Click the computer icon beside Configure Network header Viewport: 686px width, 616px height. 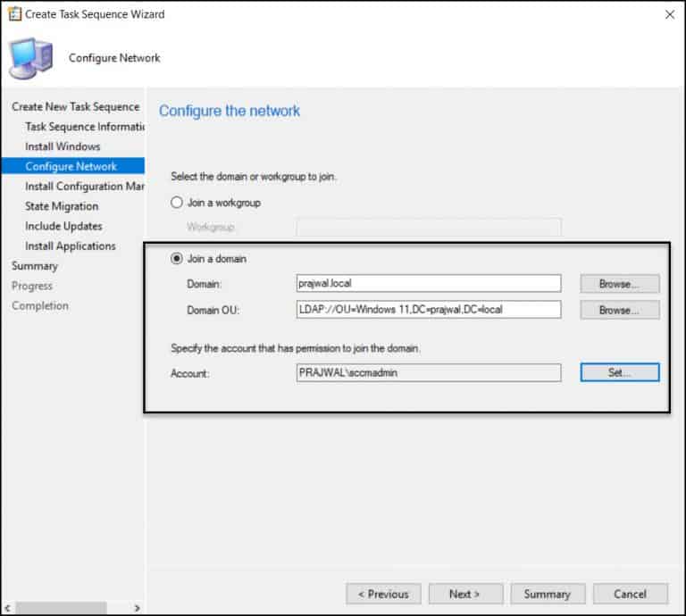click(30, 58)
